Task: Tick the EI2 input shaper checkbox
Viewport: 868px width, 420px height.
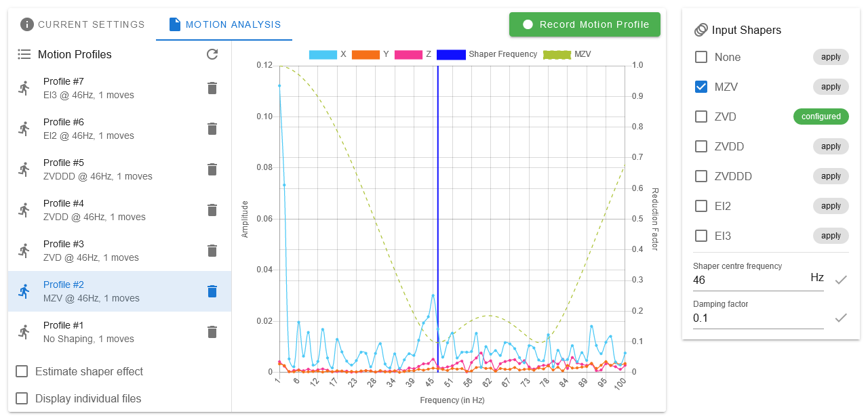Action: tap(701, 206)
